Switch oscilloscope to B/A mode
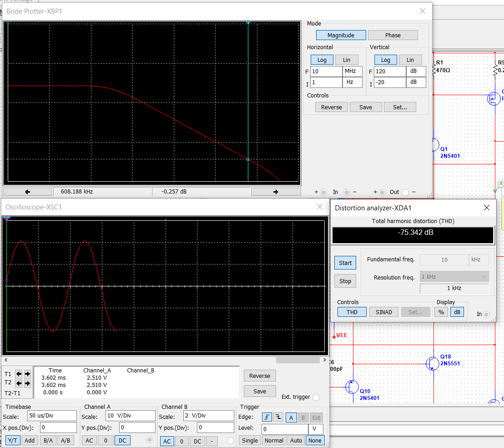This screenshot has height=448, width=504. [48, 440]
